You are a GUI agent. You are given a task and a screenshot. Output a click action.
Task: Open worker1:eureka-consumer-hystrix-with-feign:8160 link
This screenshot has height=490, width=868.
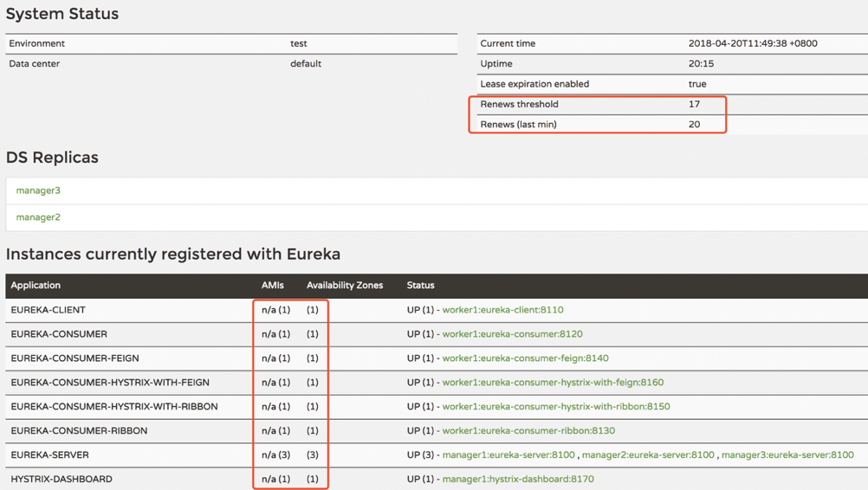pyautogui.click(x=553, y=383)
